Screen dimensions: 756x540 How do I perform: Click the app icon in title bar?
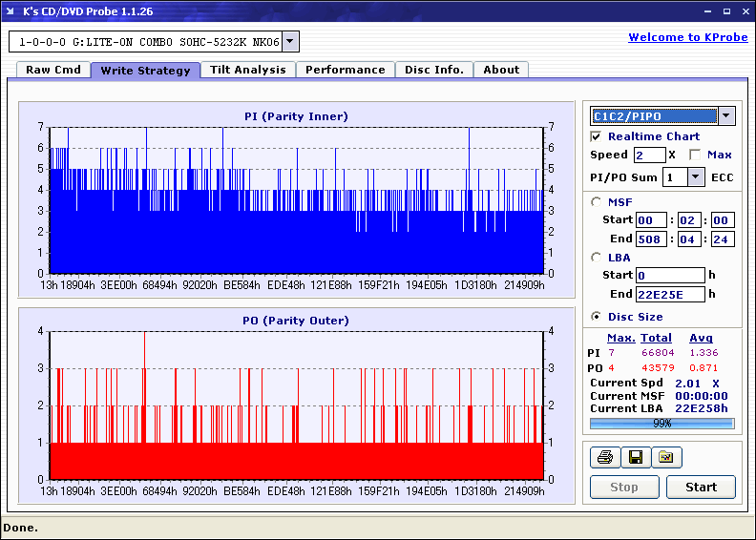(11, 11)
